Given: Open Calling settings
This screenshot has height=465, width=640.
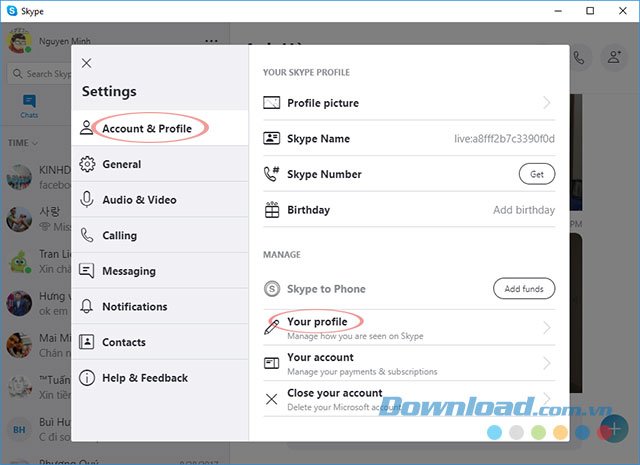Looking at the screenshot, I should 160,235.
